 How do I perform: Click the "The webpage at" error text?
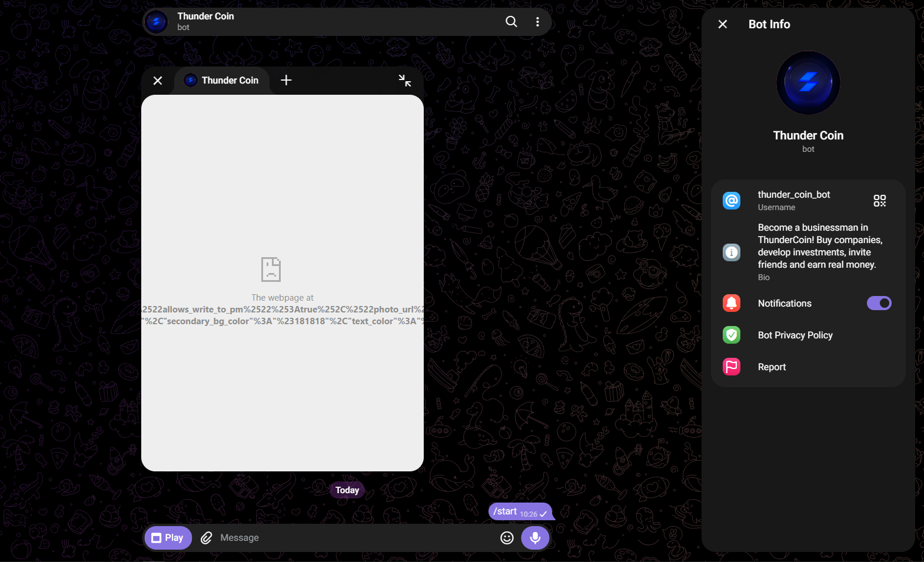[x=282, y=298]
